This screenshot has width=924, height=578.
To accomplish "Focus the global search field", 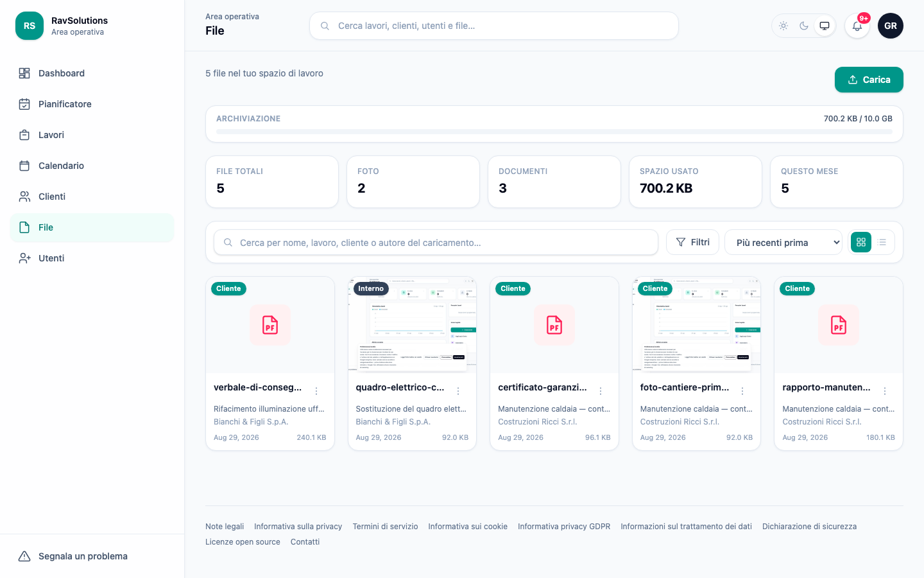I will point(494,26).
